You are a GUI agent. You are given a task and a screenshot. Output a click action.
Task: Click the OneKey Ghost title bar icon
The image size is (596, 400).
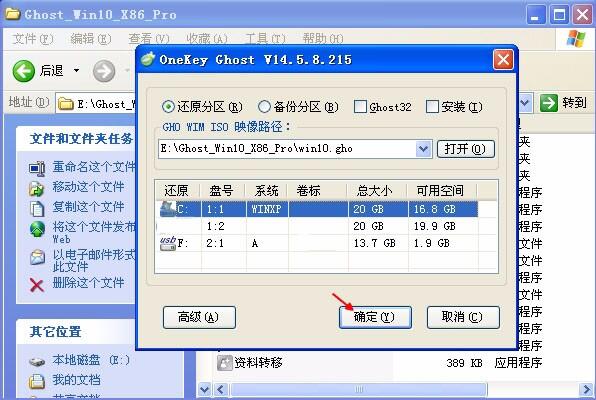[148, 59]
